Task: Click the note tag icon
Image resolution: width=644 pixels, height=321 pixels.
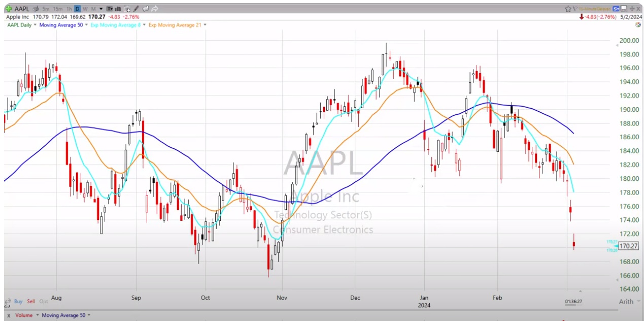Action: [146, 9]
